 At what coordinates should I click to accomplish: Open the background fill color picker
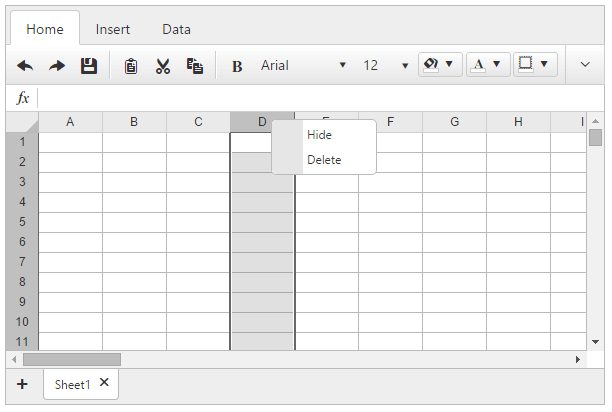click(x=440, y=64)
